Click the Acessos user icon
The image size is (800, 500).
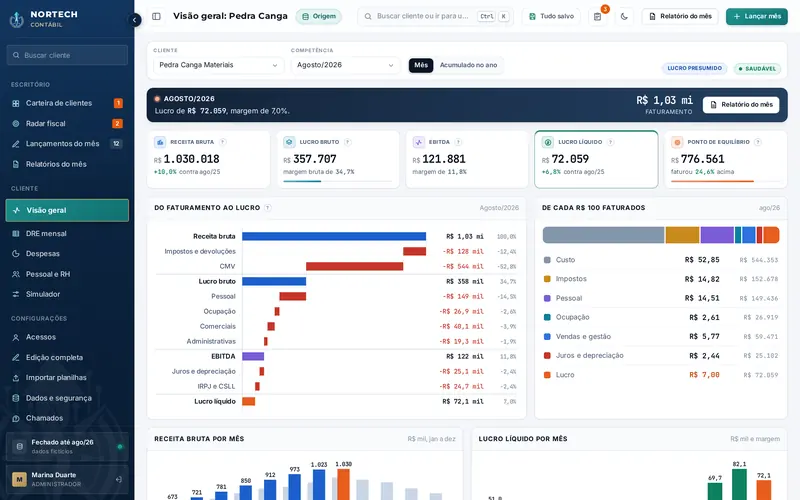pyautogui.click(x=16, y=337)
